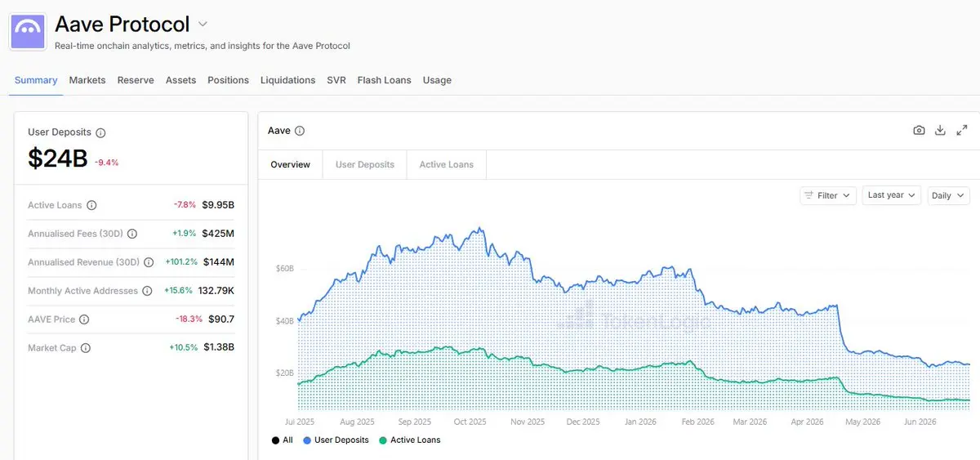Open the Last year range dropdown
Viewport: 980px width, 460px height.
pos(892,195)
